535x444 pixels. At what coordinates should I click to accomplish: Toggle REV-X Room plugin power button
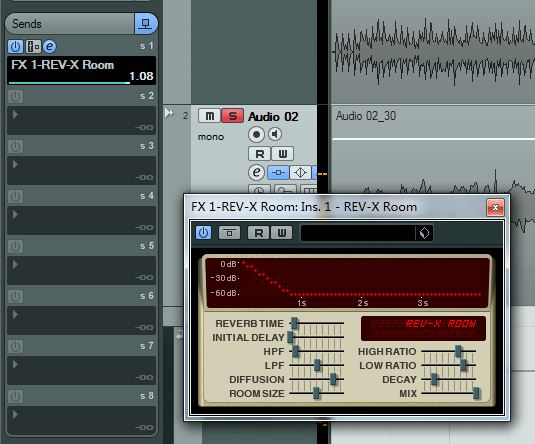tap(203, 233)
